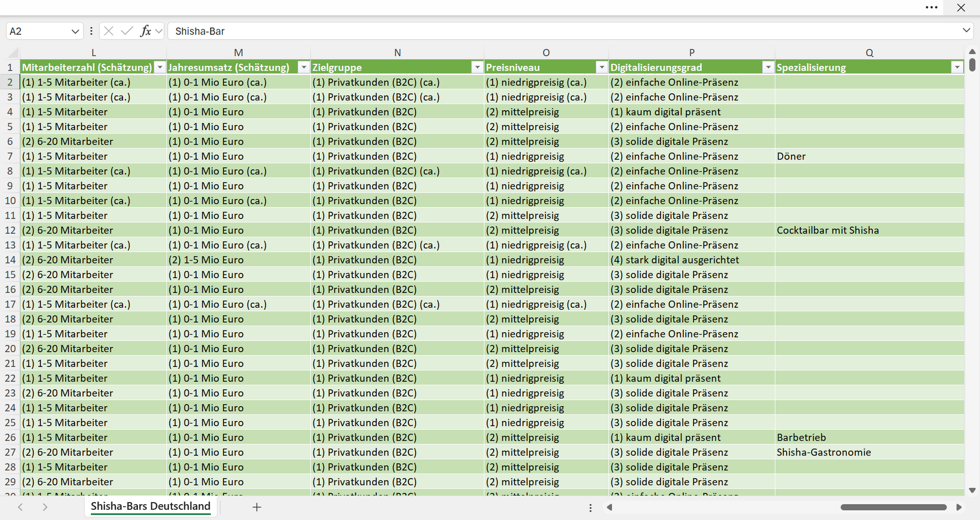
Task: Expand the name box dropdown arrow
Action: [x=75, y=32]
